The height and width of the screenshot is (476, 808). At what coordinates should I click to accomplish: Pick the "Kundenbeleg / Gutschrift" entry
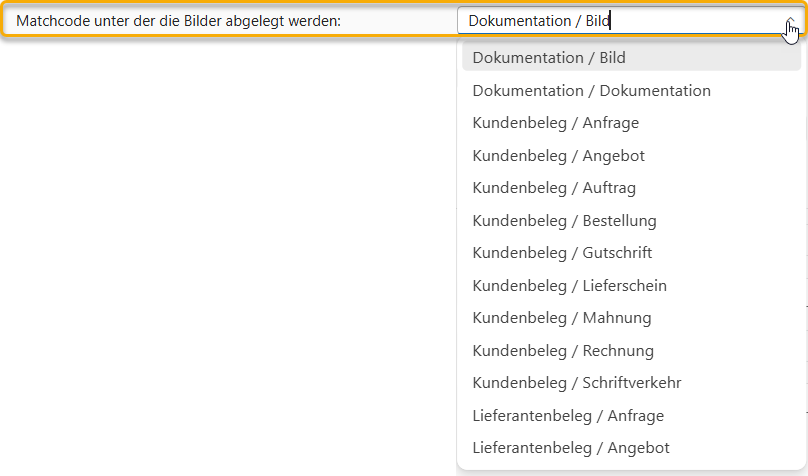[x=562, y=253]
